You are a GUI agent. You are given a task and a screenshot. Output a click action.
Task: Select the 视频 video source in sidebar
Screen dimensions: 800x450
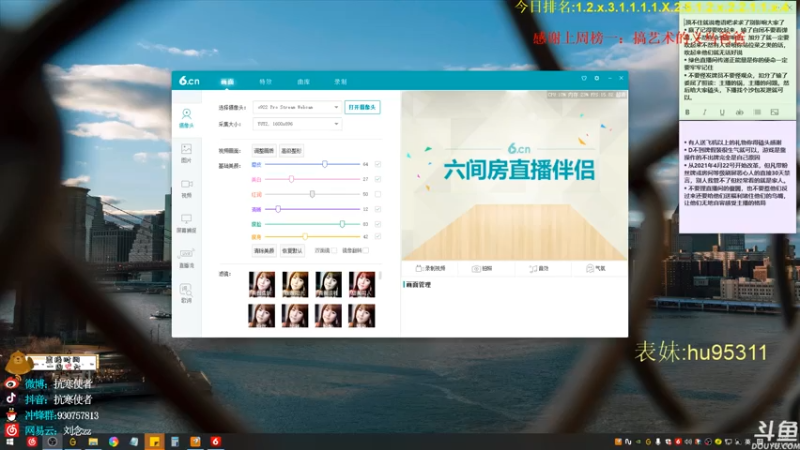186,188
